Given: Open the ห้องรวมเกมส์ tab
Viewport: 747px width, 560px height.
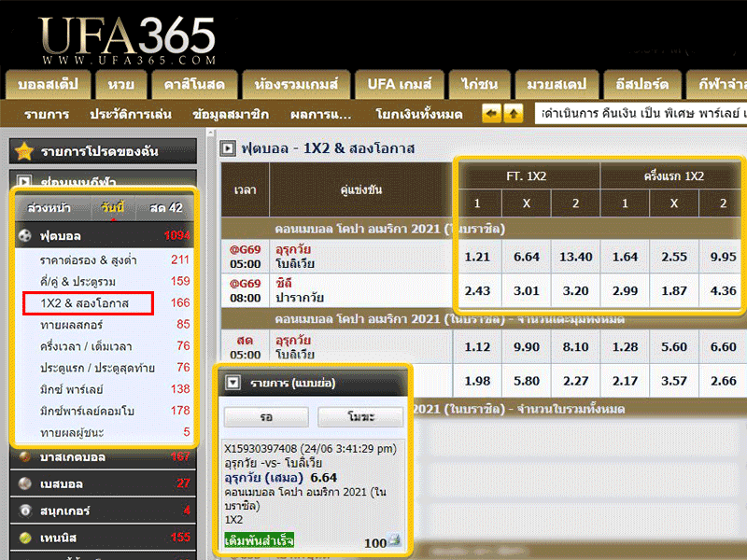Looking at the screenshot, I should (x=296, y=84).
